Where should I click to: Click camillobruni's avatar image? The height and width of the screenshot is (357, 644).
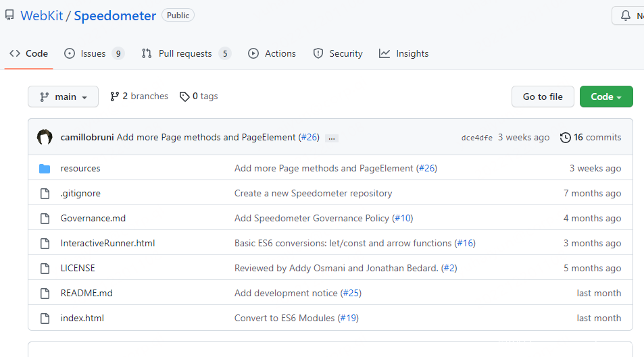pyautogui.click(x=45, y=137)
